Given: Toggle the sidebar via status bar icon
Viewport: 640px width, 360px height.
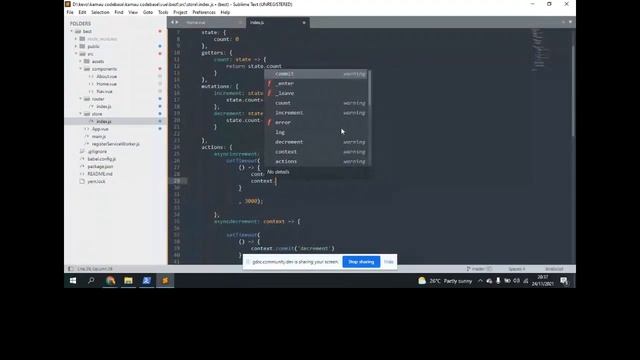Looking at the screenshot, I should click(x=71, y=269).
